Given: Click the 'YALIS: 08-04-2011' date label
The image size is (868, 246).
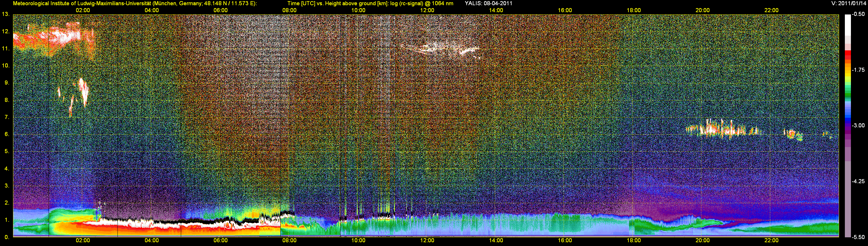Looking at the screenshot, I should (x=489, y=3).
